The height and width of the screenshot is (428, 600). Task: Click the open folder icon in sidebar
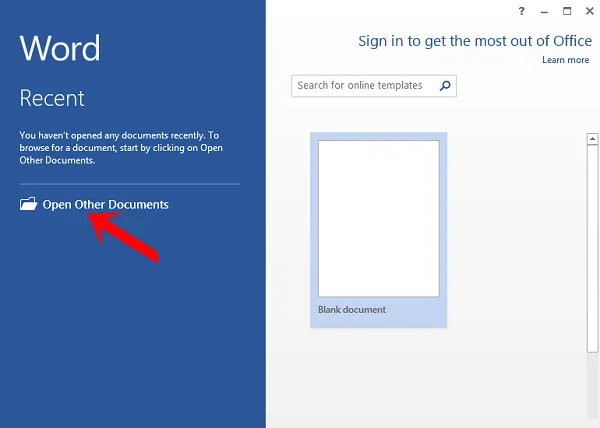pos(28,205)
